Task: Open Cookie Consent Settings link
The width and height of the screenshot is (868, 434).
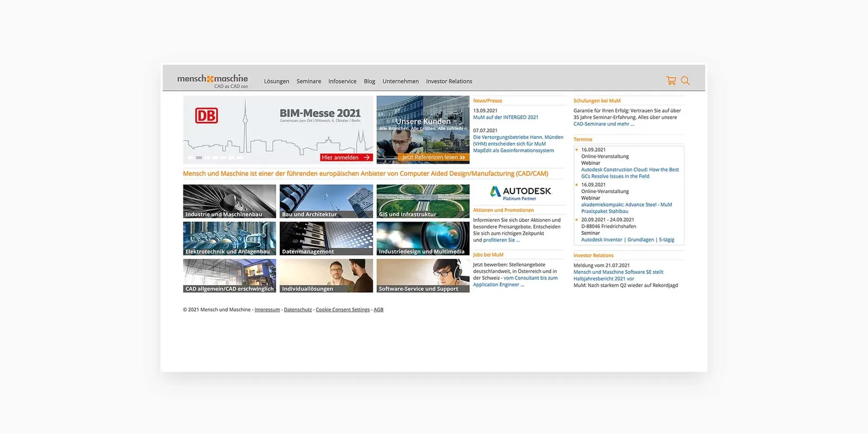Action: (343, 310)
